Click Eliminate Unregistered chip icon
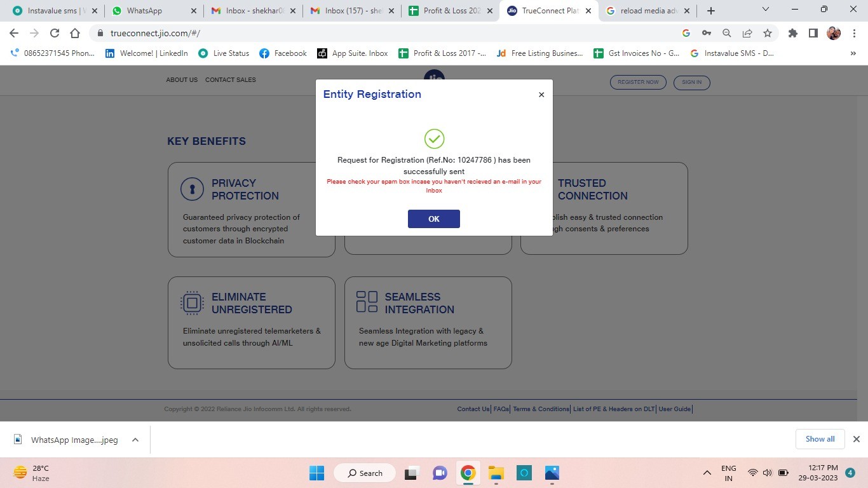The width and height of the screenshot is (868, 488). [192, 303]
